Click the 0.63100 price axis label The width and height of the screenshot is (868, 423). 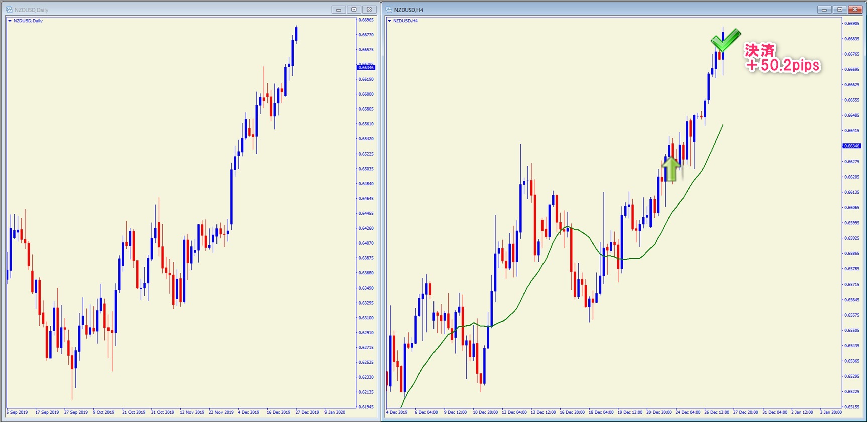click(366, 318)
